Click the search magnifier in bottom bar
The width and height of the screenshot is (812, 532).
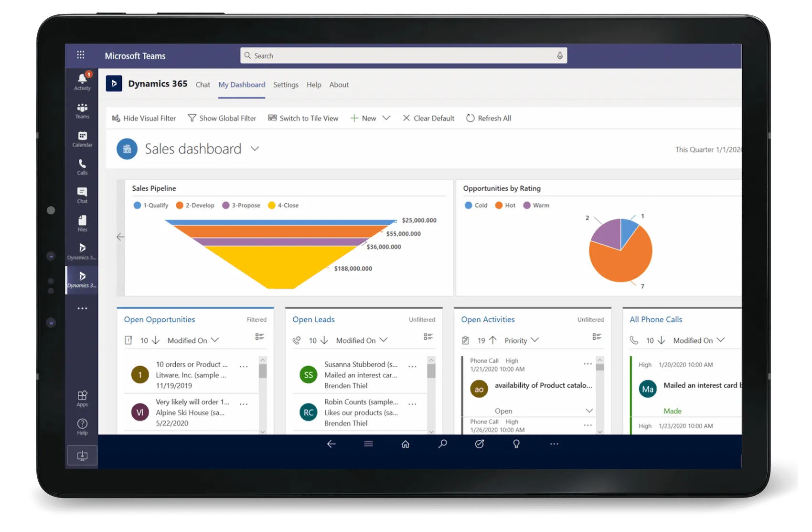coord(443,444)
